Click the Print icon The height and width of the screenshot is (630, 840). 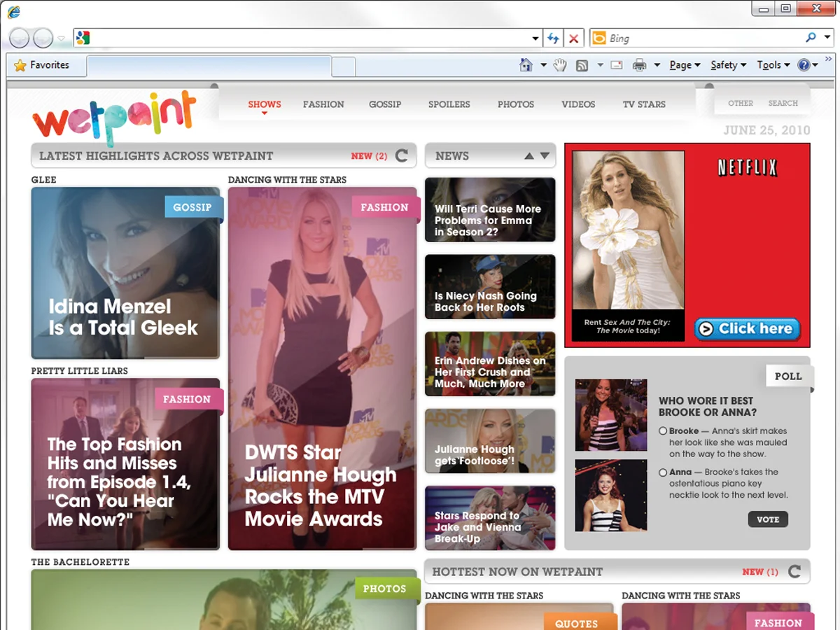[x=639, y=65]
